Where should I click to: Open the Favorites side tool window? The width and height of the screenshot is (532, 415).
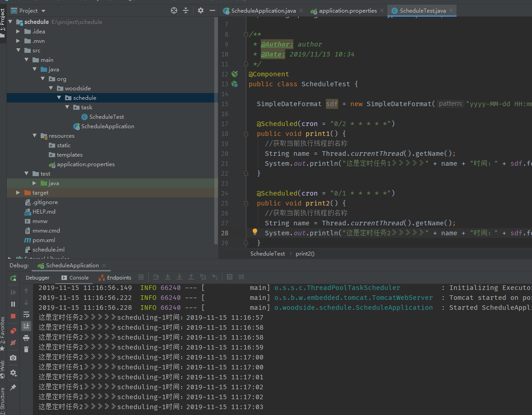click(3, 334)
